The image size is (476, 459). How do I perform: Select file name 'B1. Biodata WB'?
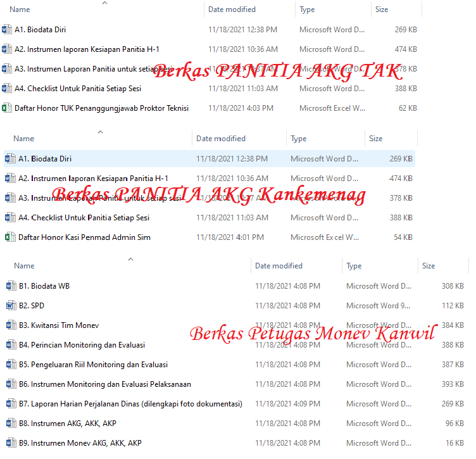pos(44,286)
